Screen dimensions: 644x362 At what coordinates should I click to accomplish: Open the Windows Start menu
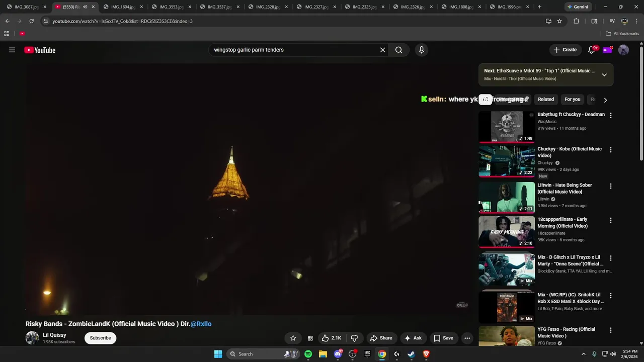pyautogui.click(x=218, y=354)
